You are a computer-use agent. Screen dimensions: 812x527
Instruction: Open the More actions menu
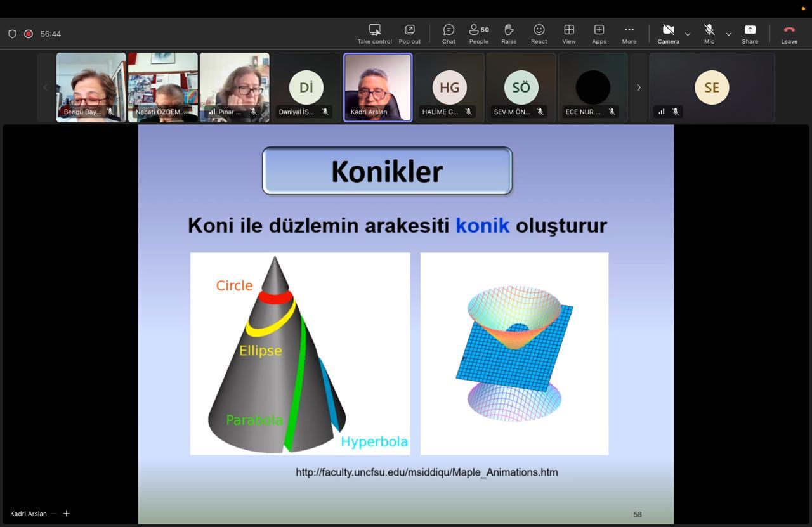tap(629, 34)
